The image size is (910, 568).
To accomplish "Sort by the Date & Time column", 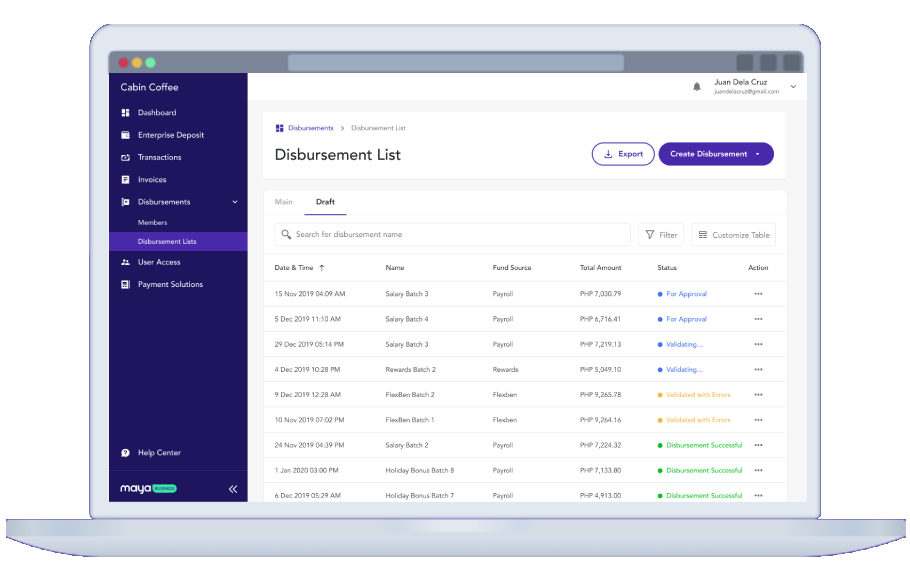I will tap(300, 268).
